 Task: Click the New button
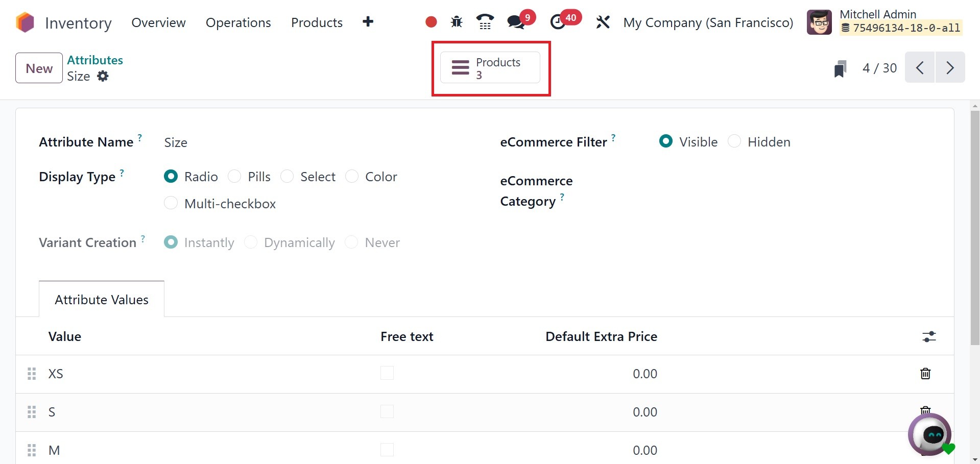(39, 68)
